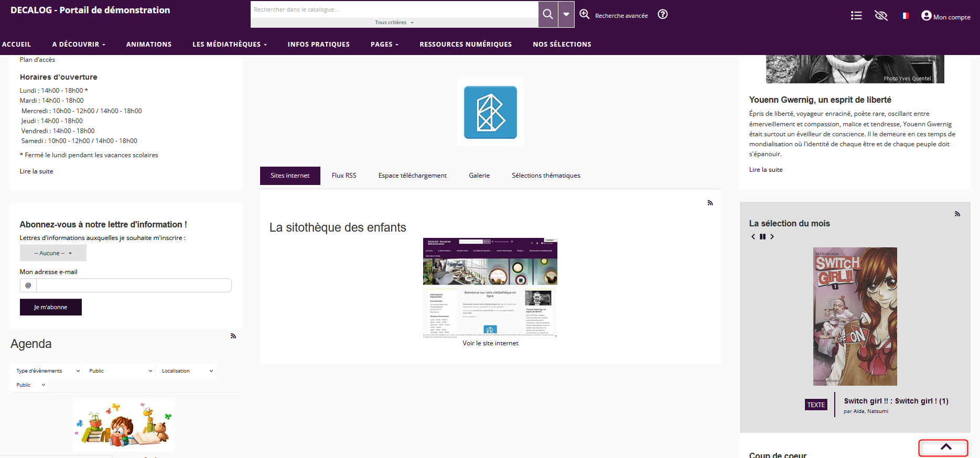Open the list icon in header

[x=856, y=16]
